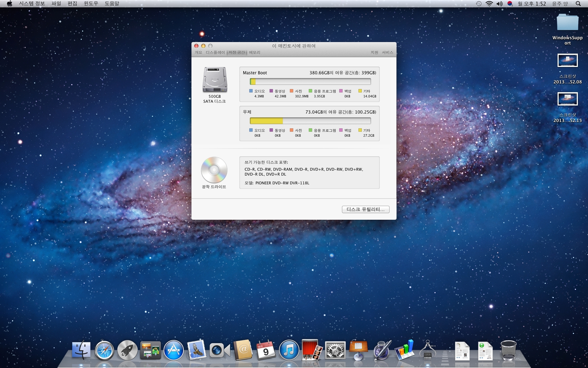Click the Wi-Fi status icon

click(x=489, y=4)
